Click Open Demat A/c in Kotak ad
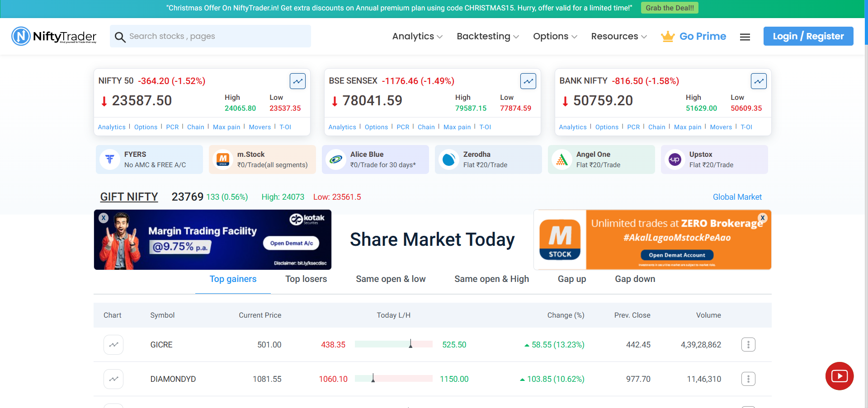 291,243
